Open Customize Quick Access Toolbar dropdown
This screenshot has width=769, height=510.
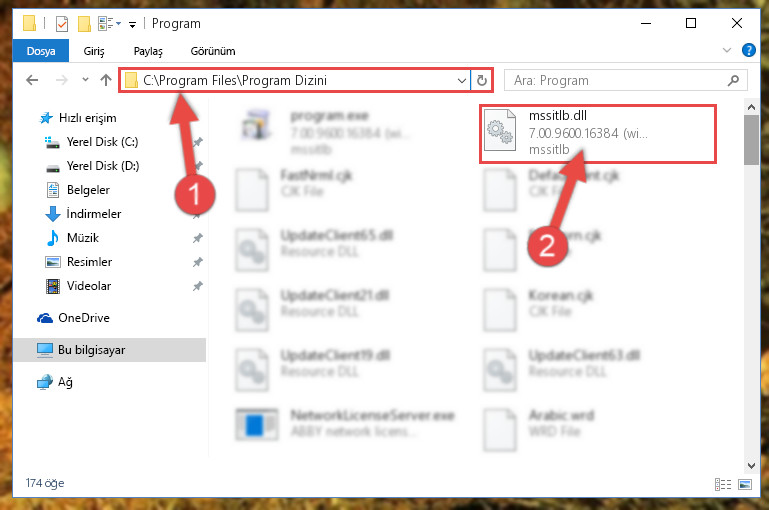[132, 24]
